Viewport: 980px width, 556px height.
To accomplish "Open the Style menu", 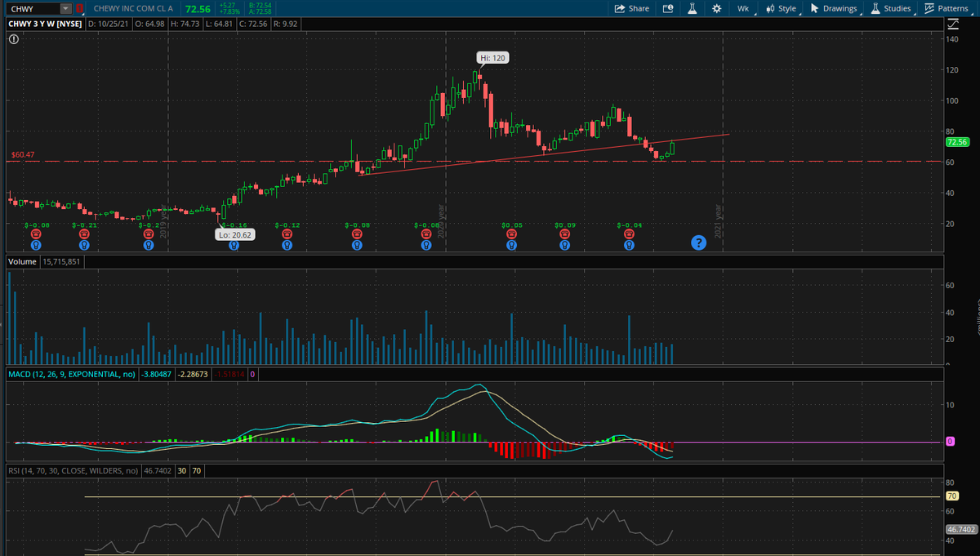I will (782, 8).
